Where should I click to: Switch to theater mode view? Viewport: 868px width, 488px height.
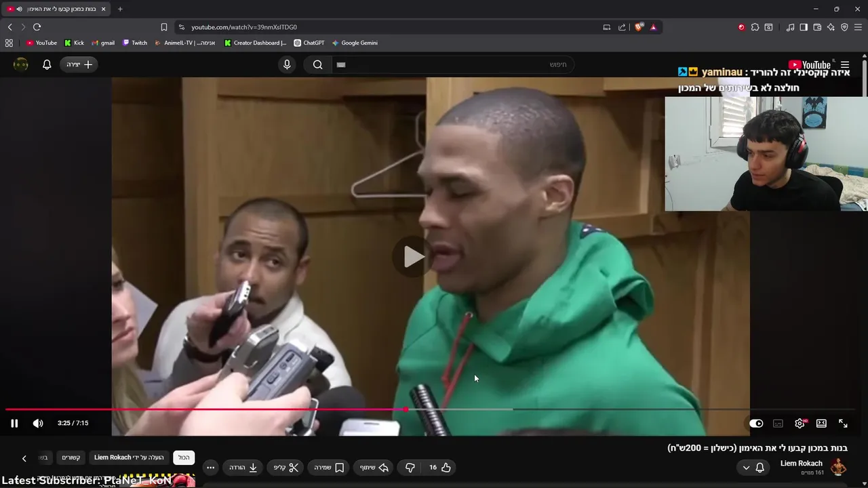pyautogui.click(x=821, y=423)
